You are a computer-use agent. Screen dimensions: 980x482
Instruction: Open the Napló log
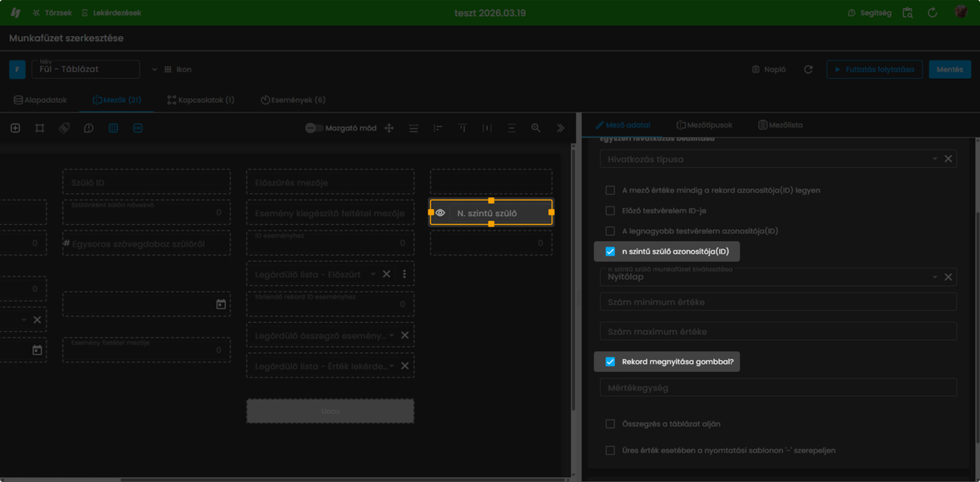click(x=768, y=69)
